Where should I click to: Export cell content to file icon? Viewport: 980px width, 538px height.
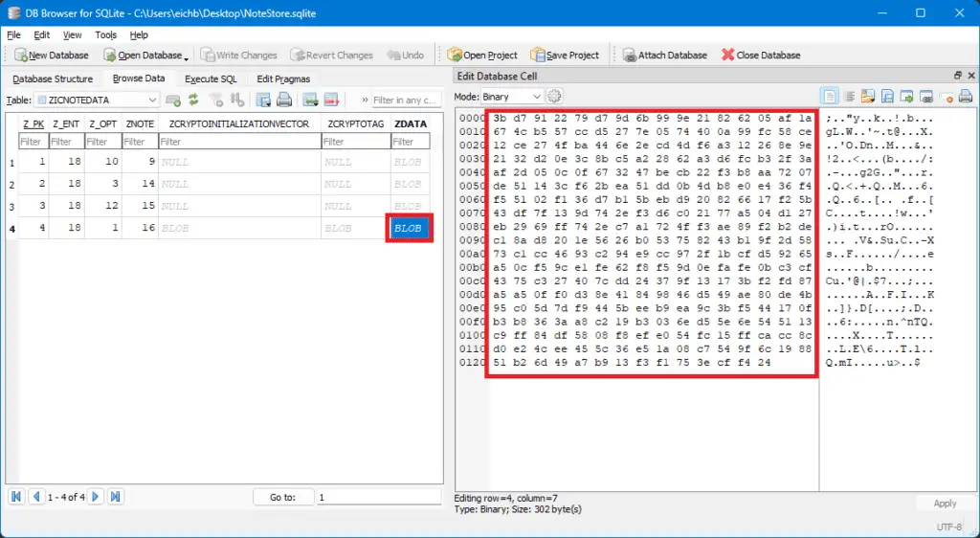[x=887, y=97]
